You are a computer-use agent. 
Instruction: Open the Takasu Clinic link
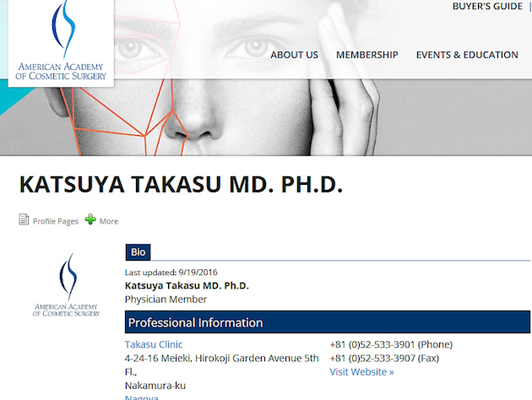tap(154, 344)
